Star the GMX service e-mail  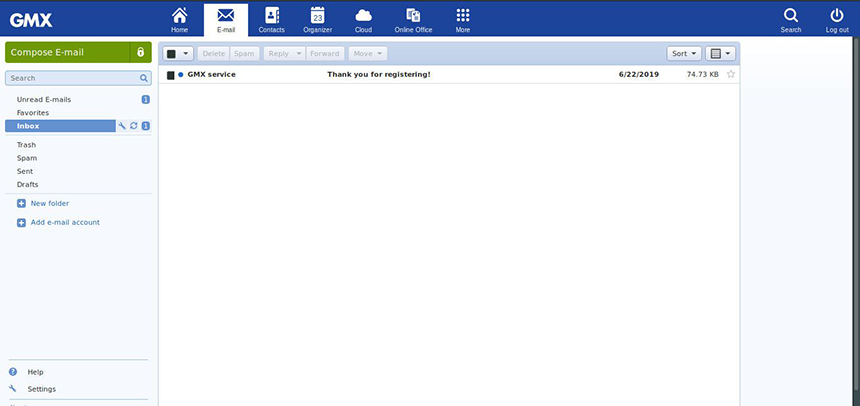click(731, 74)
